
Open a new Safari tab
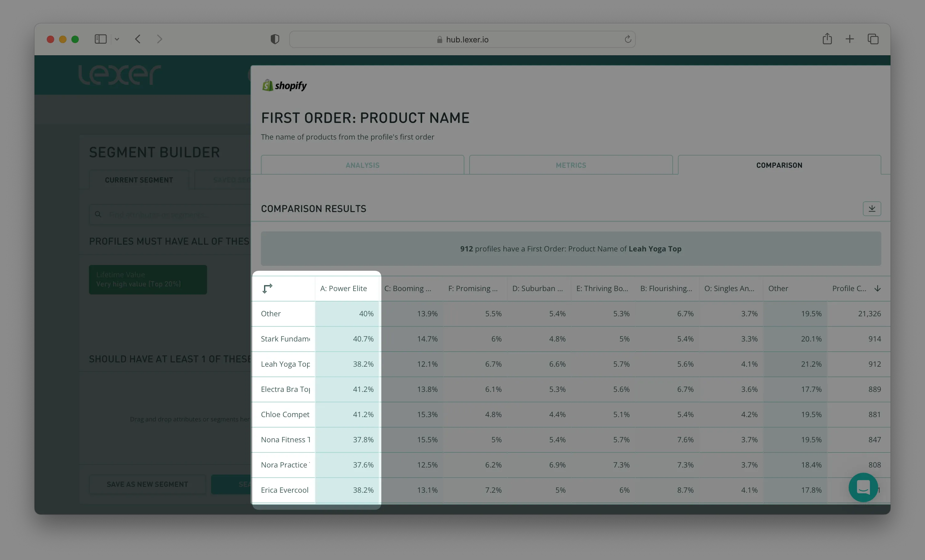click(850, 39)
